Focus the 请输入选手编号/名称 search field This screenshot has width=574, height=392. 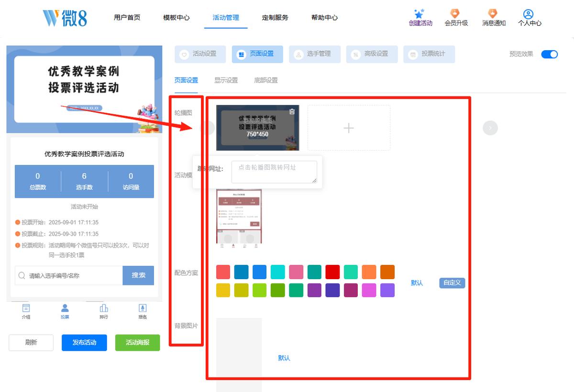pyautogui.click(x=69, y=275)
